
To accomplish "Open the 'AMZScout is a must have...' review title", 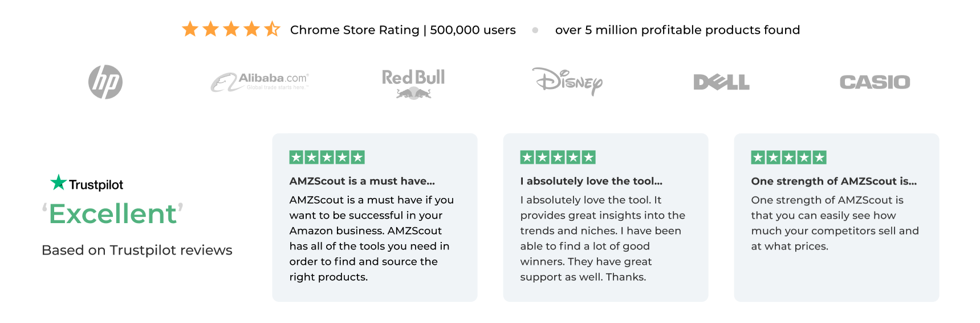I will [362, 181].
